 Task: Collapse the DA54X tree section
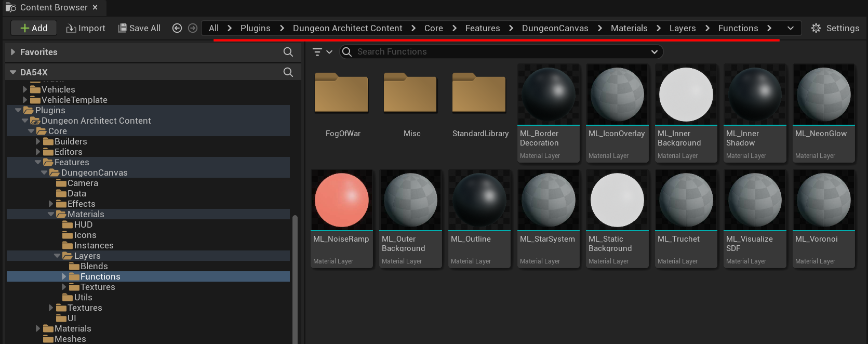pos(13,72)
